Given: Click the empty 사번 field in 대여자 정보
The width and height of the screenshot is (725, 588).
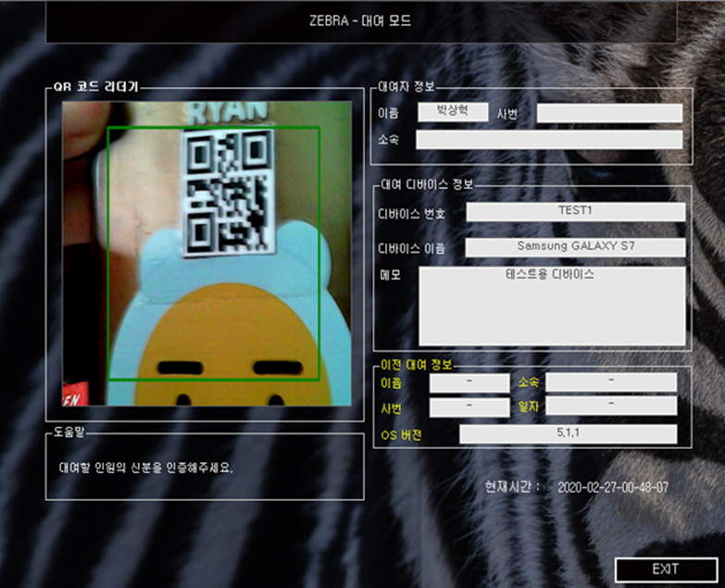Looking at the screenshot, I should (x=609, y=113).
